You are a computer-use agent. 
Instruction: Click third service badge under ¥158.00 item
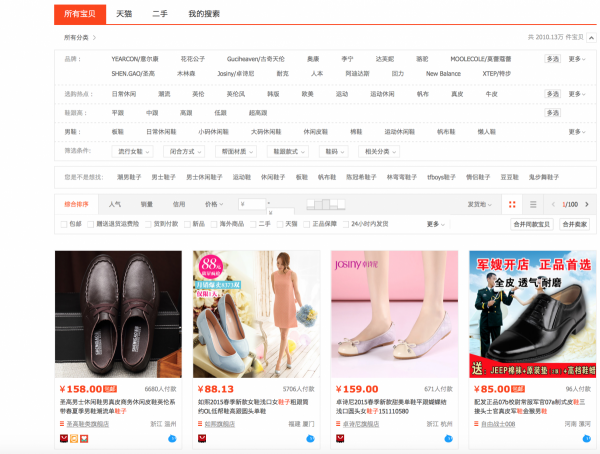[84, 439]
